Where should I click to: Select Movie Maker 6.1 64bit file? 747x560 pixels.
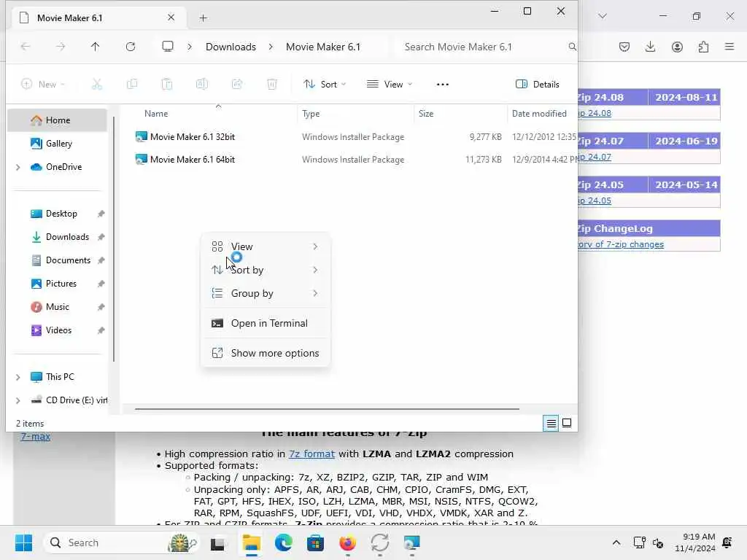[193, 160]
